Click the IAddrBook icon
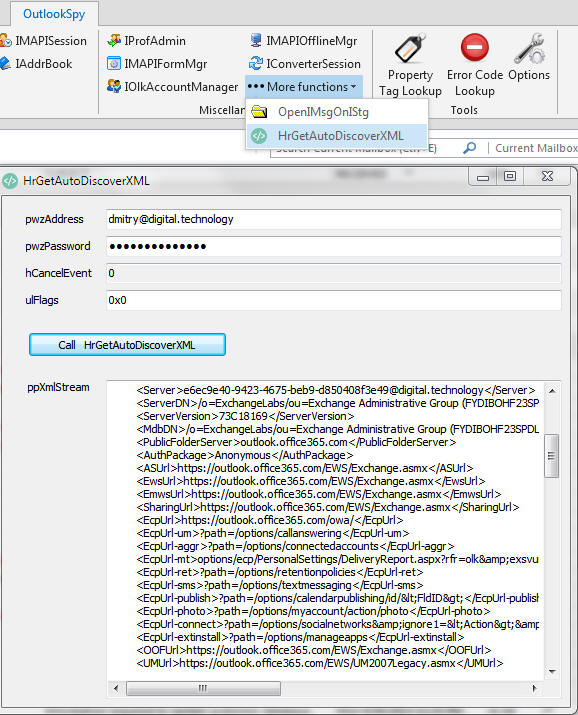This screenshot has width=578, height=715. pos(5,63)
